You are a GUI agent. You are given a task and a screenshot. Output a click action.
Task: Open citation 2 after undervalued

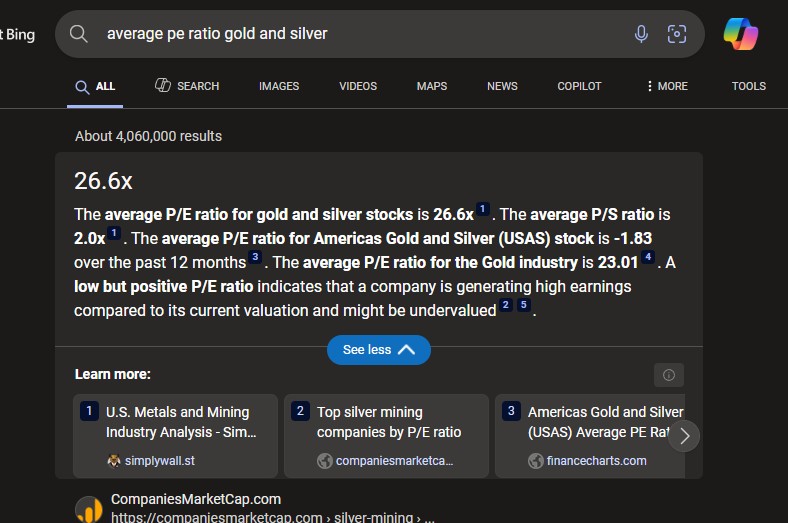point(506,305)
